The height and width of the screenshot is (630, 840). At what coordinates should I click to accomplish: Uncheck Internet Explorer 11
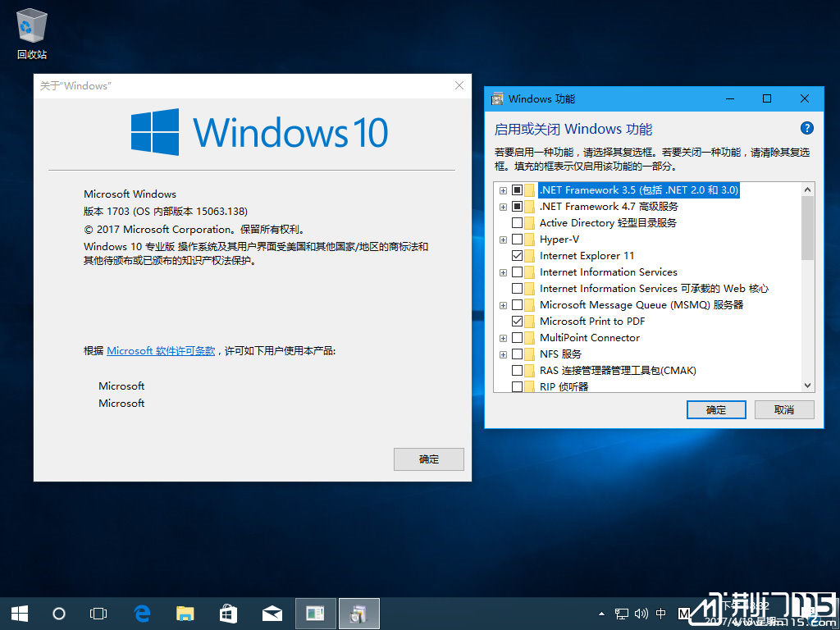[517, 256]
